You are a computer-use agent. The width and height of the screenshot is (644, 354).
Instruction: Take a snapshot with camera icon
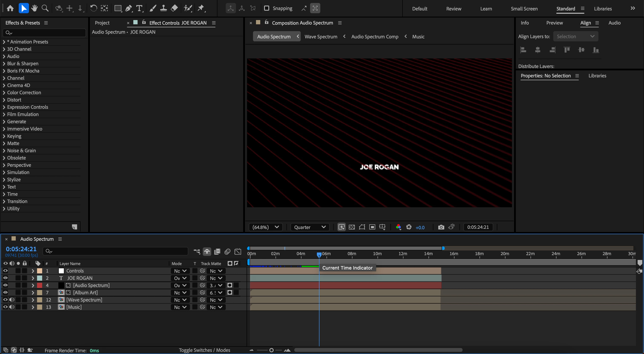pyautogui.click(x=441, y=227)
